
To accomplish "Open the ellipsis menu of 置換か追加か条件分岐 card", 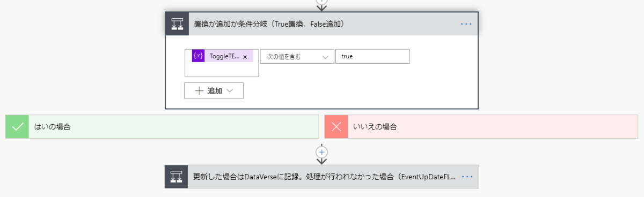I will (466, 24).
